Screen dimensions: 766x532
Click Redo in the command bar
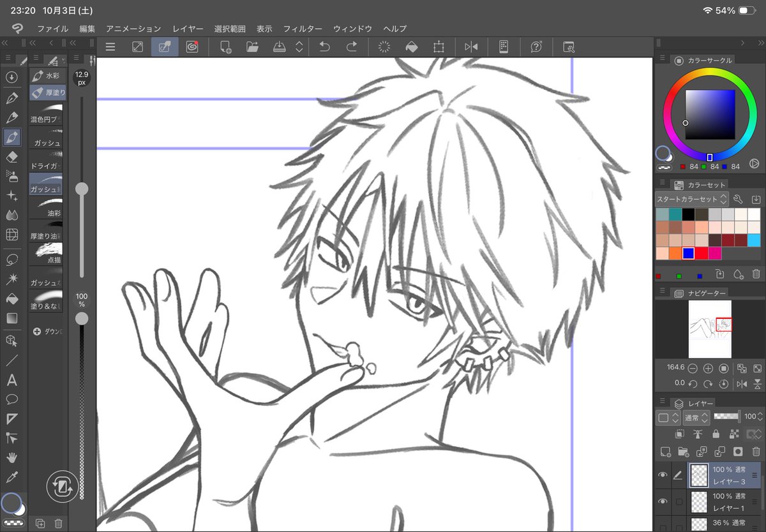tap(351, 47)
